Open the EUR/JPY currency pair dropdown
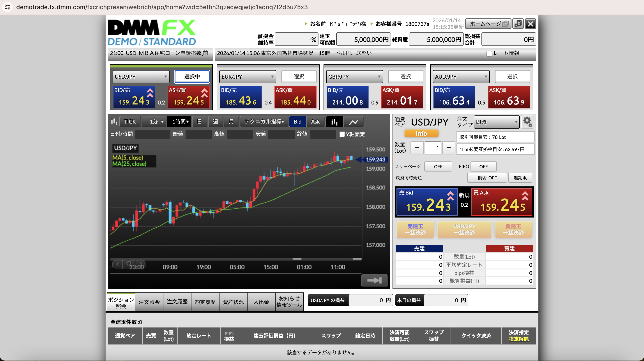644x361 pixels. (x=248, y=77)
